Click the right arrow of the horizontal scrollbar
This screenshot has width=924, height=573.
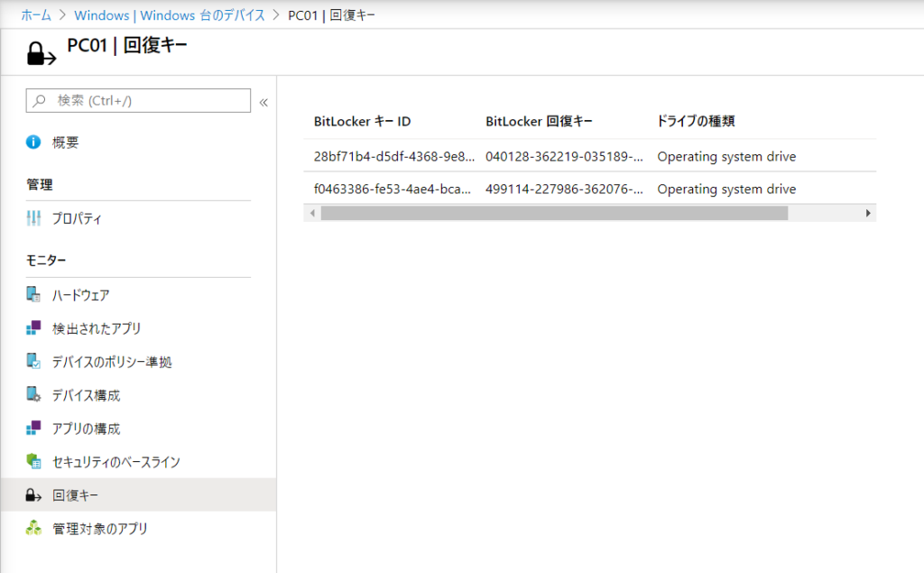(867, 212)
